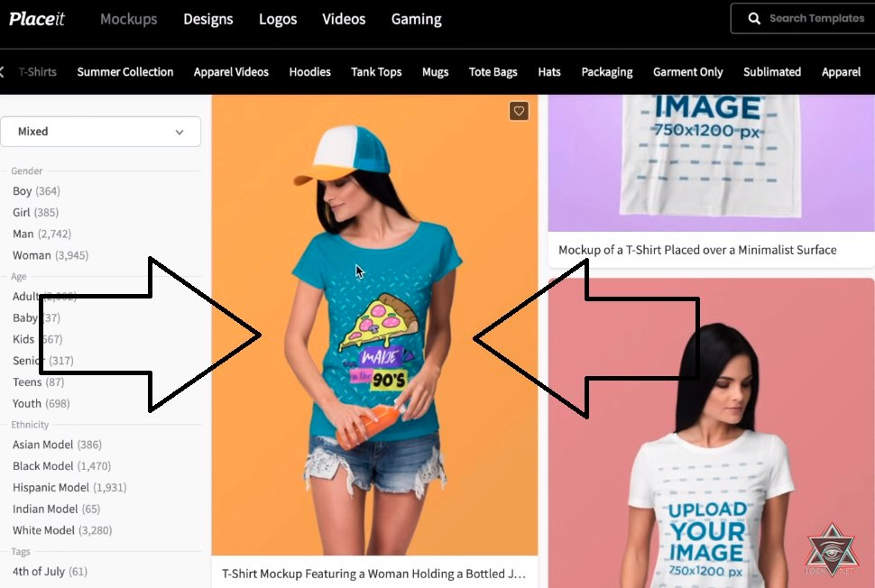Choose the Summer Collection category

click(124, 72)
